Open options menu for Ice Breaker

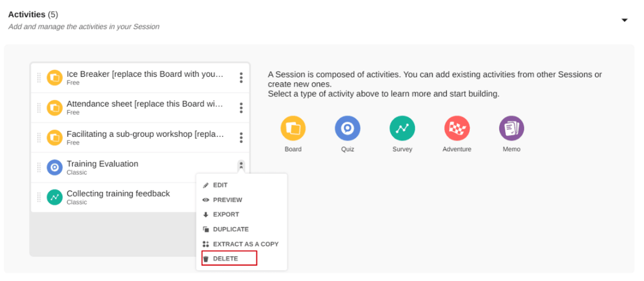[241, 78]
